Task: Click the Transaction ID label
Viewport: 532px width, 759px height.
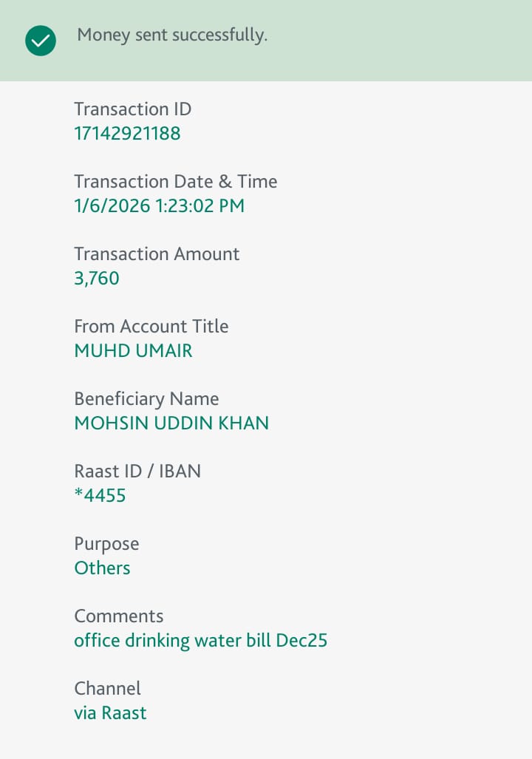Action: click(132, 109)
